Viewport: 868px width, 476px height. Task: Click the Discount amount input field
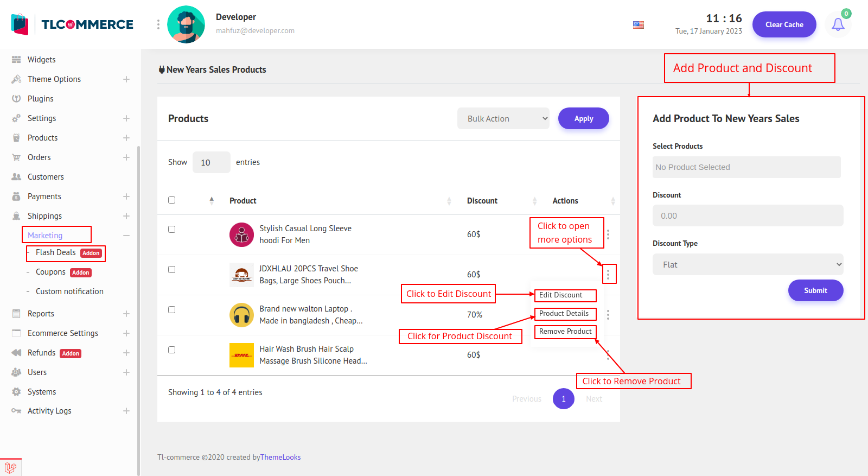coord(748,215)
